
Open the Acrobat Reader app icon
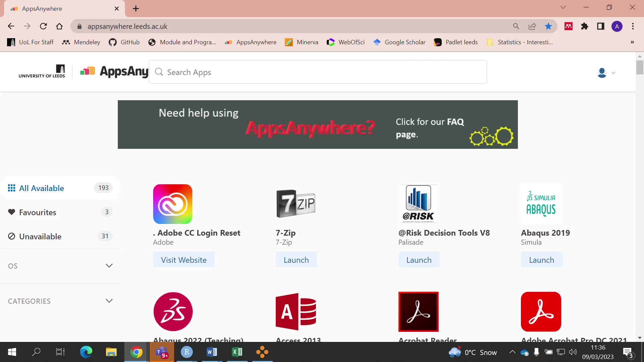pyautogui.click(x=418, y=311)
